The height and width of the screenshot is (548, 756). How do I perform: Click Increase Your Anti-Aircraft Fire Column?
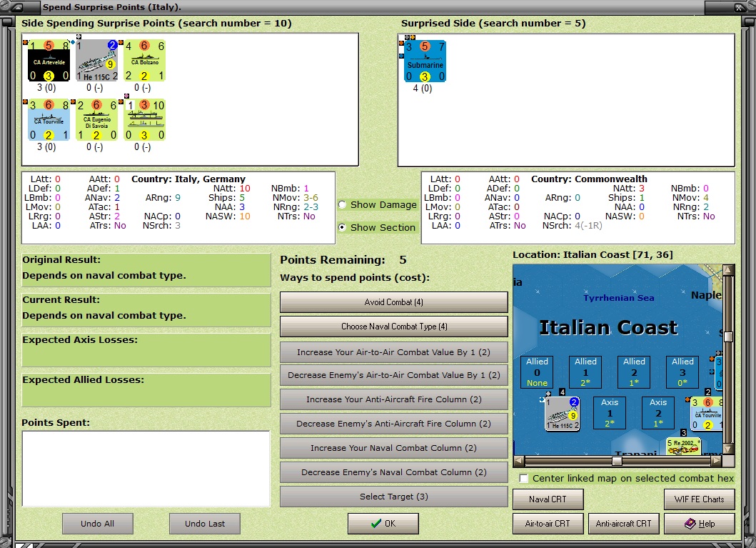point(394,399)
